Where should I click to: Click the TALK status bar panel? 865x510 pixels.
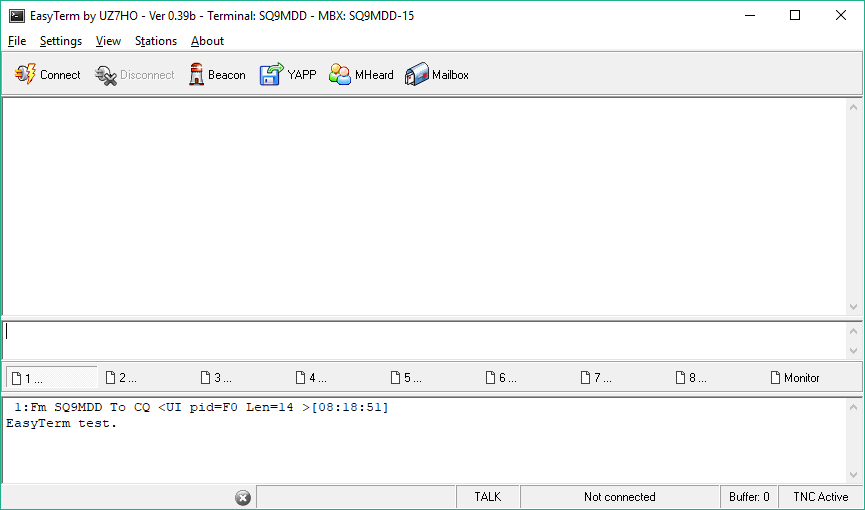click(x=488, y=497)
